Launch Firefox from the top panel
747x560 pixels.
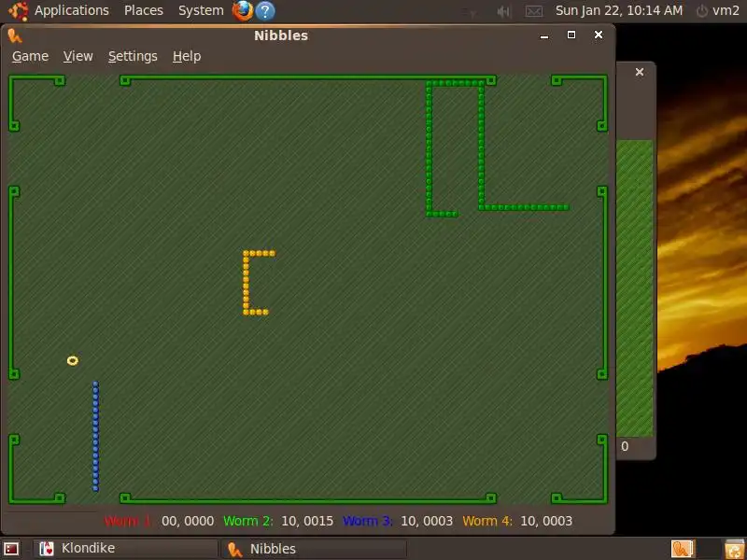243,10
